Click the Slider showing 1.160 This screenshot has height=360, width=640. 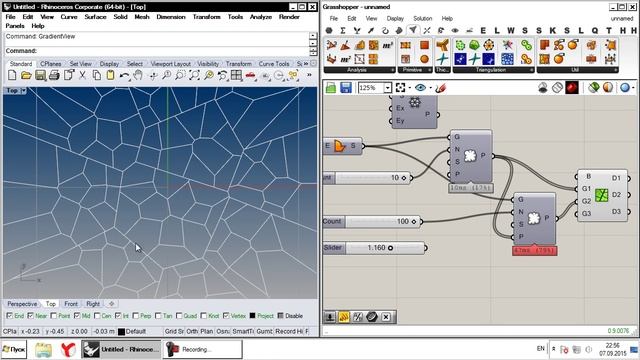pos(384,248)
